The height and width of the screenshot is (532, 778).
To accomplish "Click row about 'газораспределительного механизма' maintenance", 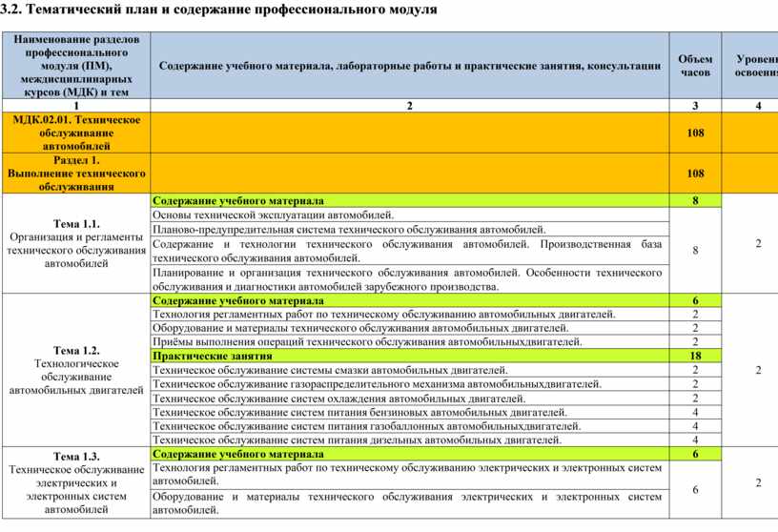I will pos(377,383).
